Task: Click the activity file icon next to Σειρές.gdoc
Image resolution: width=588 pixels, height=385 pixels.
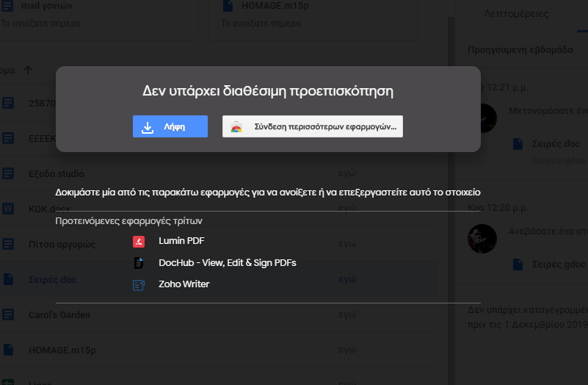Action: click(518, 265)
